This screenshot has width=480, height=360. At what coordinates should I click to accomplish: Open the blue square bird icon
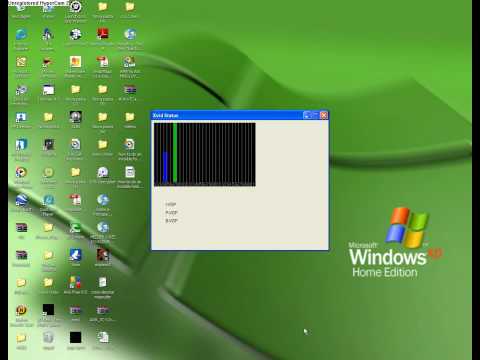(75, 255)
